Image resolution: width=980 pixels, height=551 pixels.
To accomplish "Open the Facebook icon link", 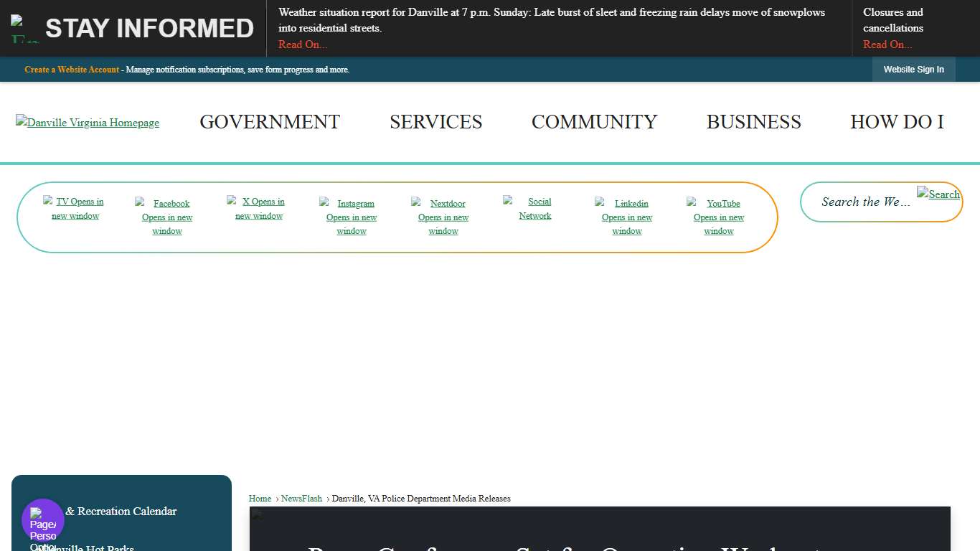I will coord(167,217).
